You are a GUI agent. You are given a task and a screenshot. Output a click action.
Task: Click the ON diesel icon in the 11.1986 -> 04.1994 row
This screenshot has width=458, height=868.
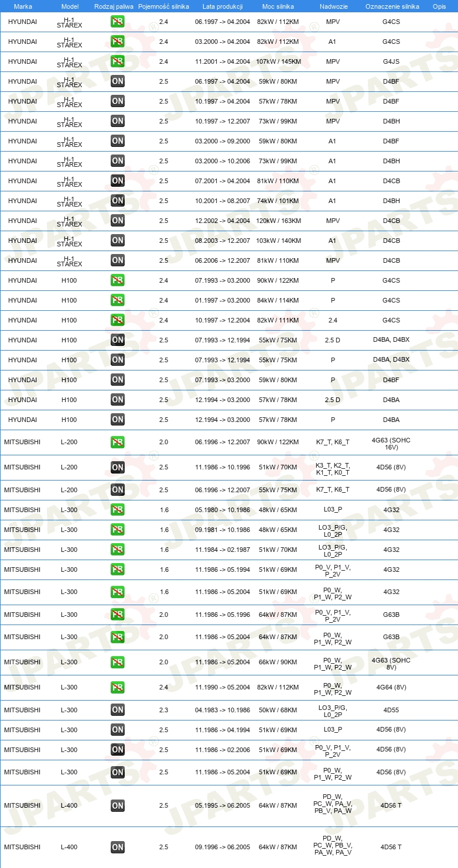click(118, 730)
